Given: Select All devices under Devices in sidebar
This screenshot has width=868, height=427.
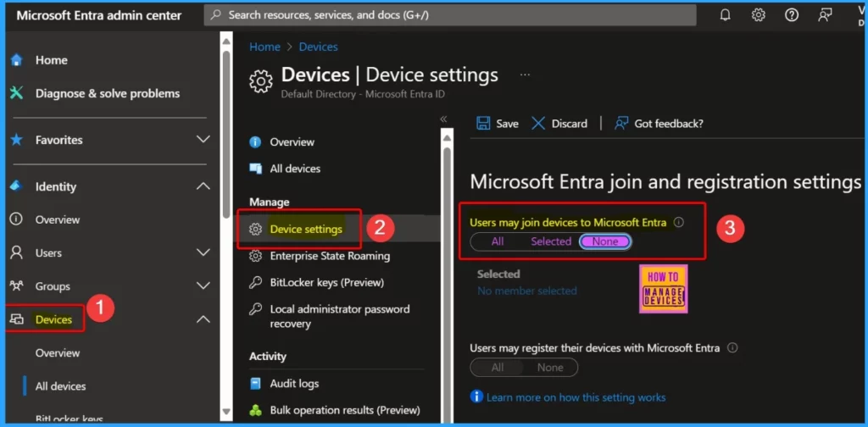Looking at the screenshot, I should coord(60,386).
